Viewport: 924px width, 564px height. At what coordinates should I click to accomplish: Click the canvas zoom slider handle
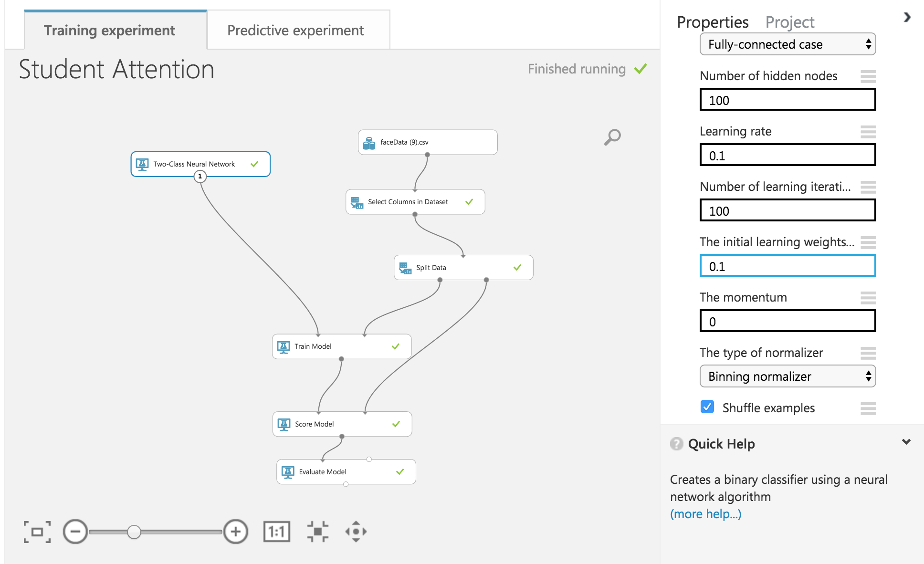coord(134,532)
